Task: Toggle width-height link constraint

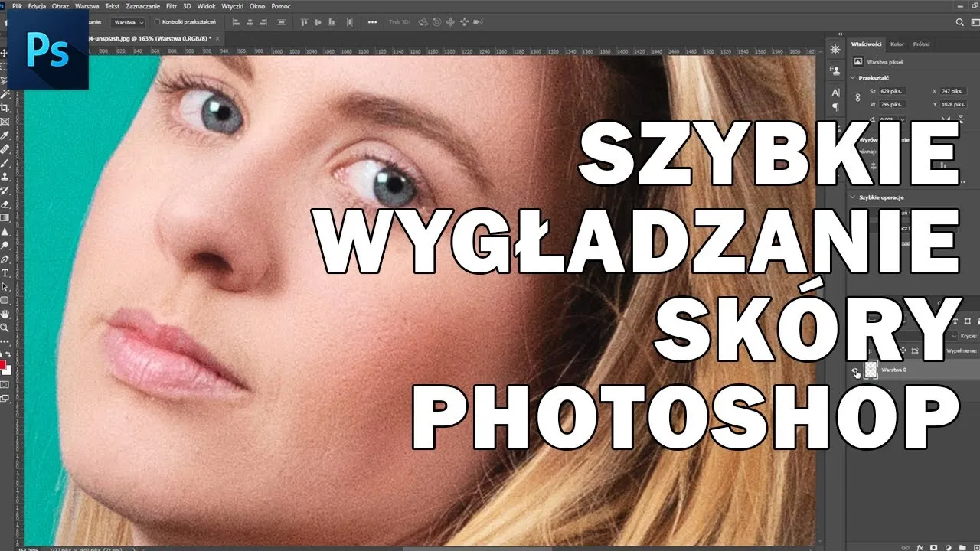Action: pyautogui.click(x=858, y=97)
